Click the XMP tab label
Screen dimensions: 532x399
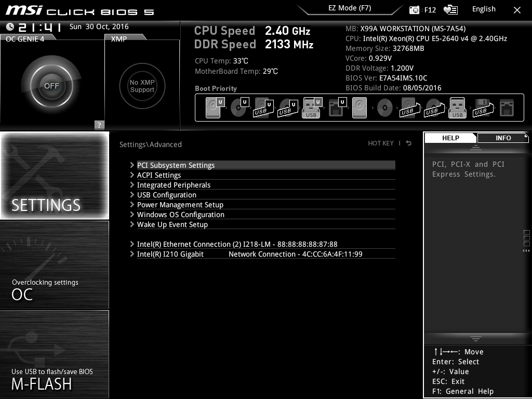click(119, 39)
